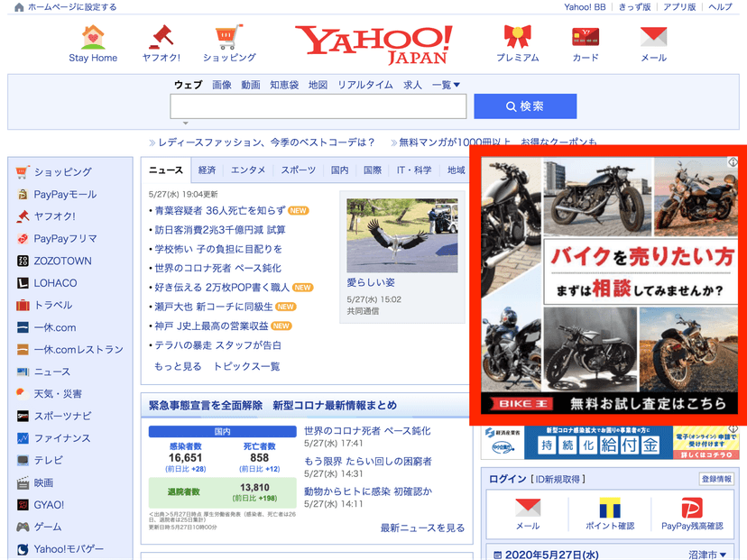Click the LOHACO icon in sidebar
The height and width of the screenshot is (560, 747).
point(23,283)
